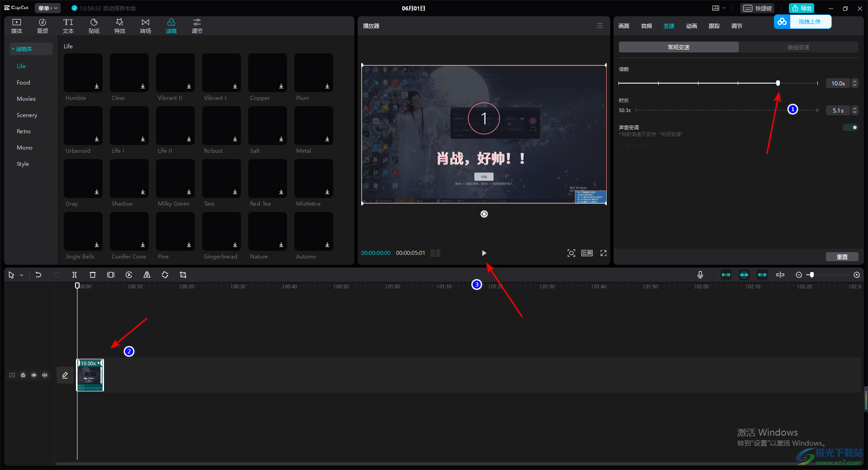868x470 pixels.
Task: Select the Scenery filter category
Action: (27, 115)
